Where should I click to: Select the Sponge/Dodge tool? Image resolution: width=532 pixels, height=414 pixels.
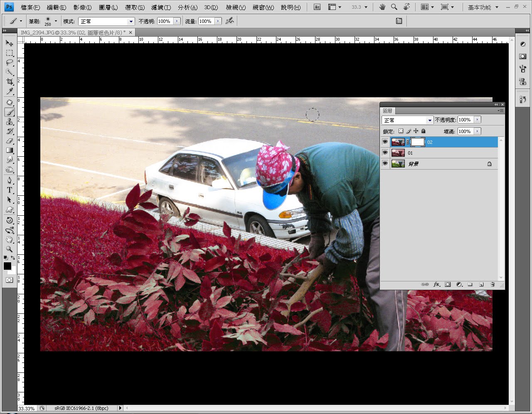10,169
